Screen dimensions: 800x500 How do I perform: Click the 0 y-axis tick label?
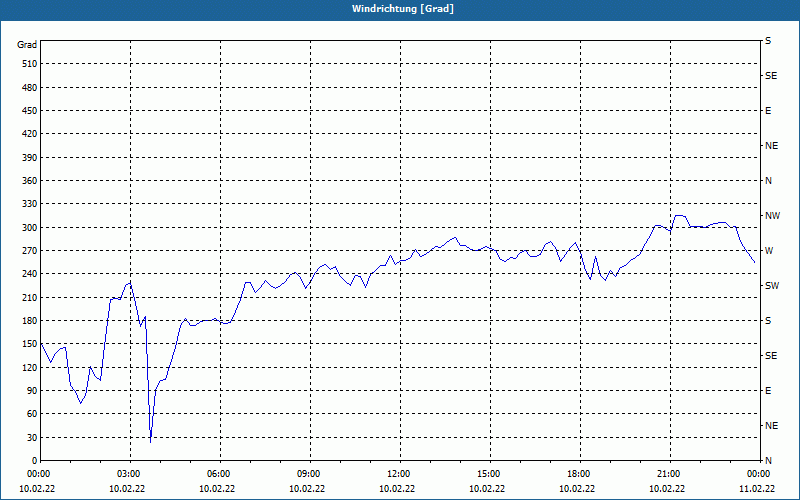pos(34,461)
